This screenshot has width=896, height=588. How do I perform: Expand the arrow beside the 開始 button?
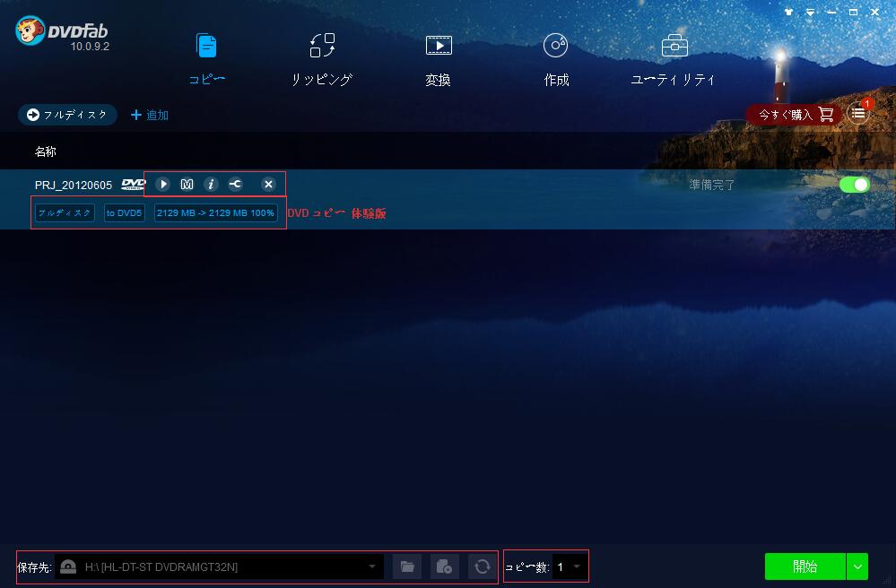point(857,566)
